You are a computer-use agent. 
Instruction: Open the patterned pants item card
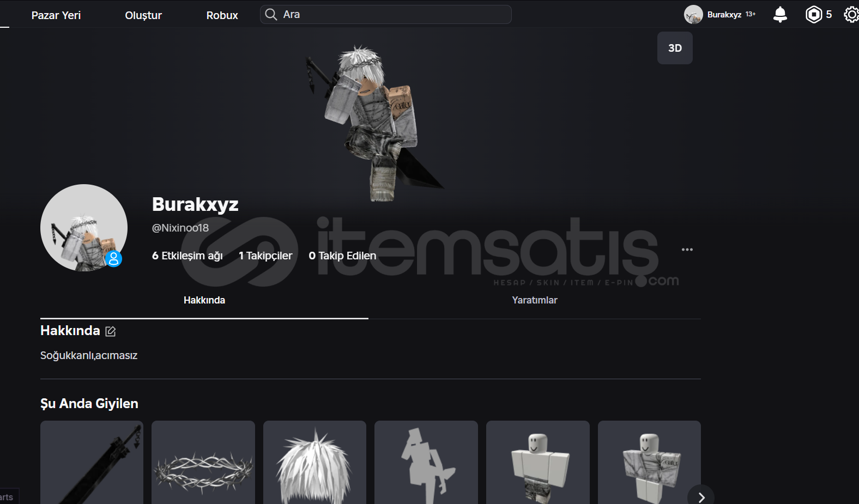point(538,462)
